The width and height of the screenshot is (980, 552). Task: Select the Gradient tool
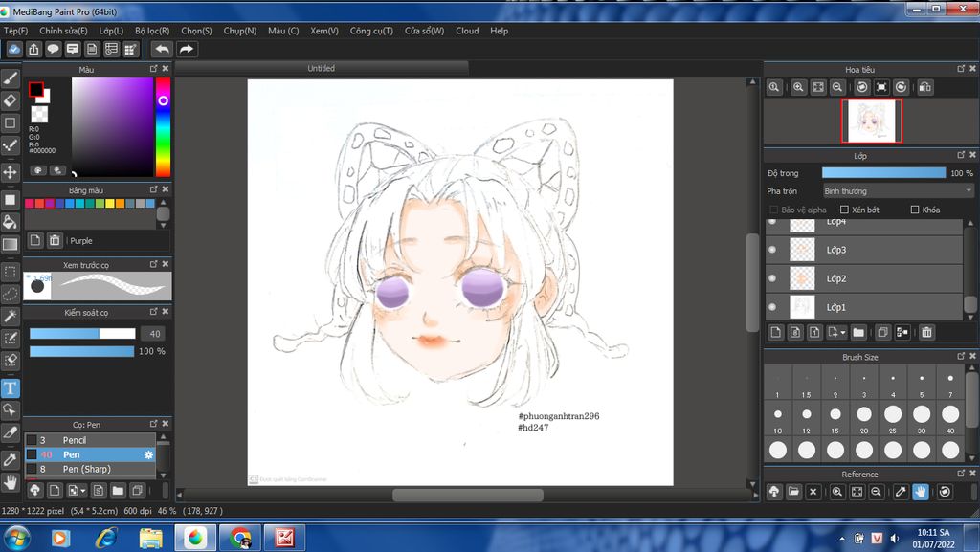(10, 244)
